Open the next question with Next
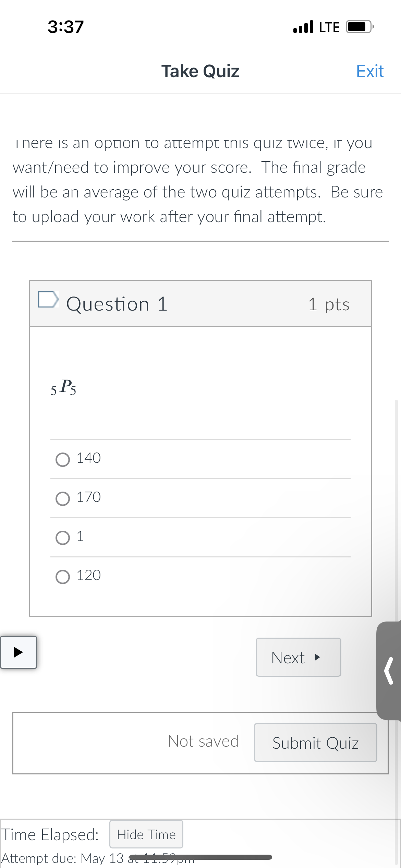The image size is (401, 868). click(x=297, y=657)
